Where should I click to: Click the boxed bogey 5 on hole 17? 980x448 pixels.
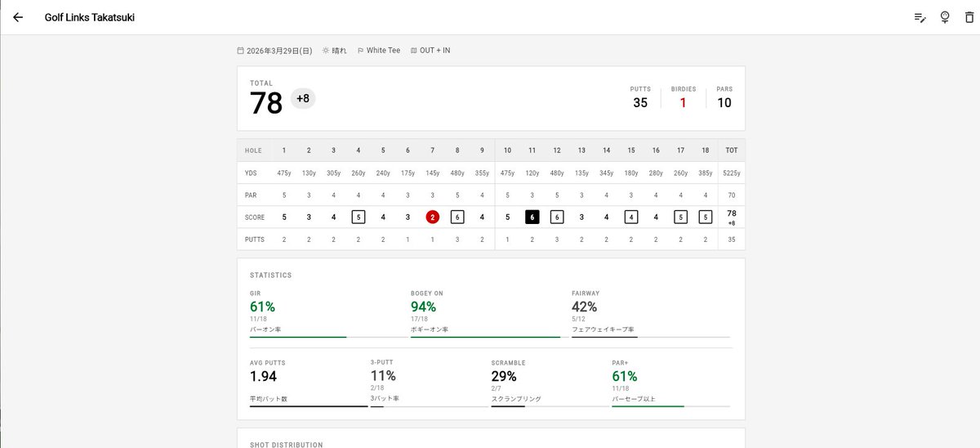click(680, 217)
